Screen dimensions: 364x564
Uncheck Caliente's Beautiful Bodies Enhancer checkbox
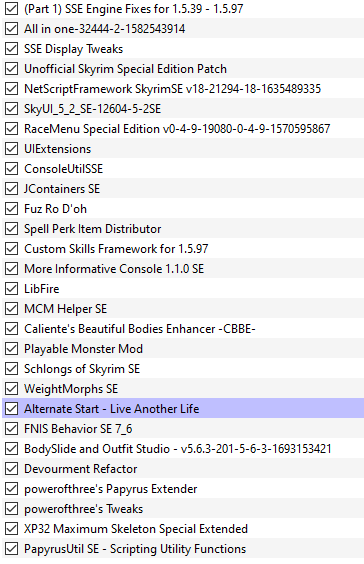pos(12,329)
